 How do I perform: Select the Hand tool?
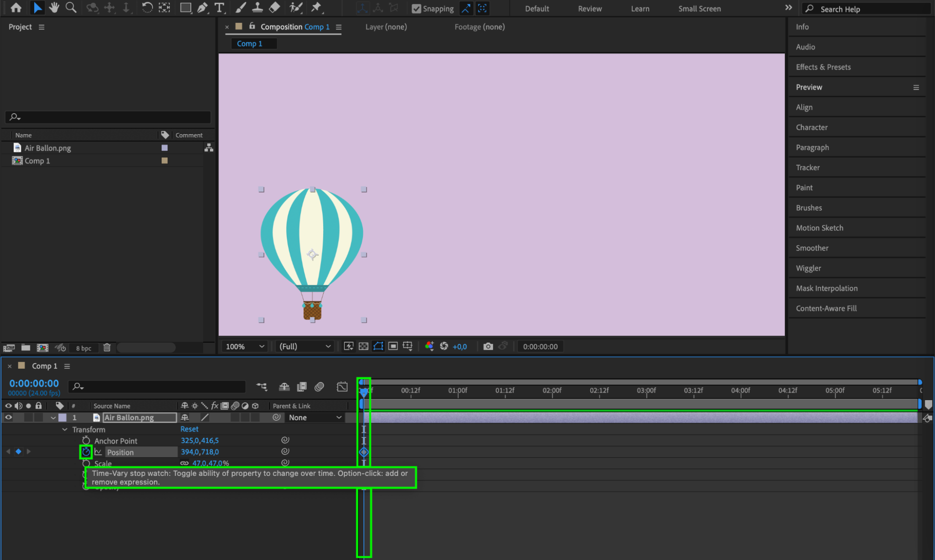[54, 8]
